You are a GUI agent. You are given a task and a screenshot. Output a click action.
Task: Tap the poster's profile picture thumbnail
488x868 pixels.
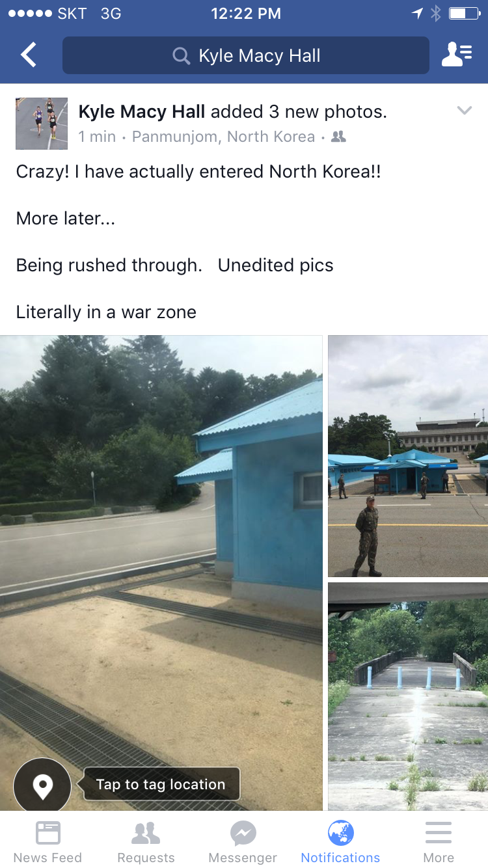click(x=42, y=124)
